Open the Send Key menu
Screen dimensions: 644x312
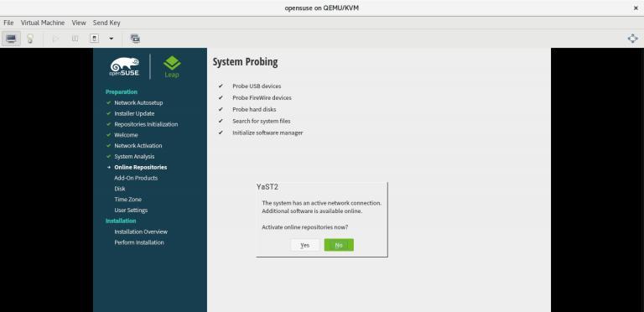tap(106, 23)
